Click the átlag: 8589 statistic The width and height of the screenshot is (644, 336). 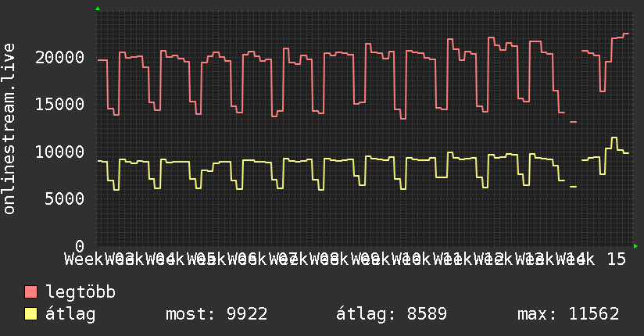tap(391, 314)
